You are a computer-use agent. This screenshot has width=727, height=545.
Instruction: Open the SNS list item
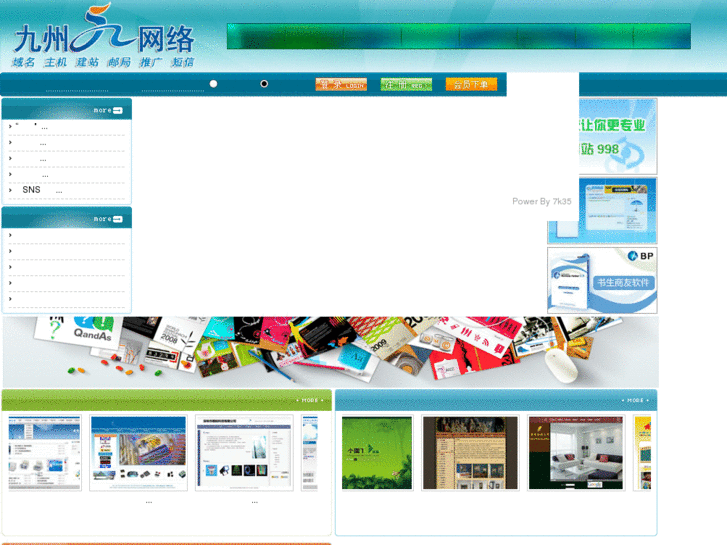42,190
